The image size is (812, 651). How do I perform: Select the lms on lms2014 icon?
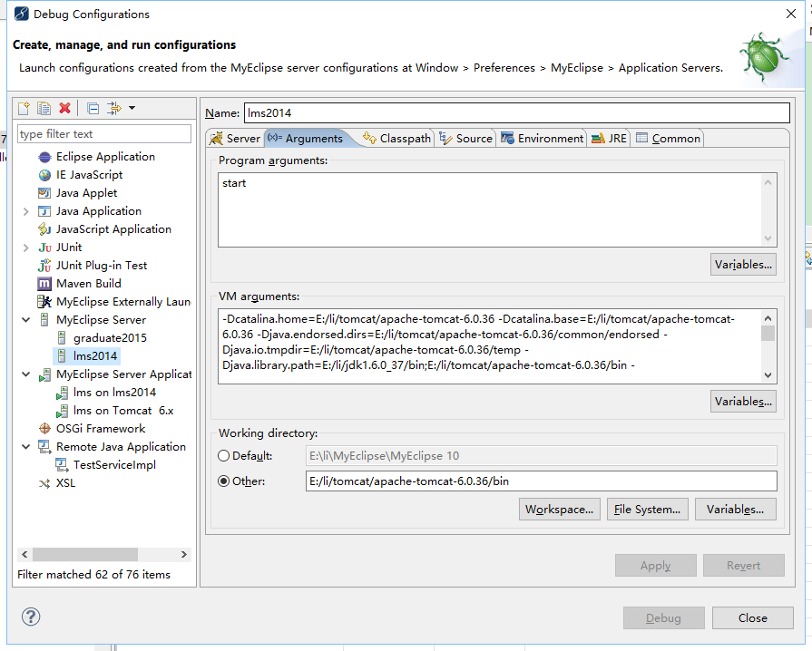coord(62,393)
